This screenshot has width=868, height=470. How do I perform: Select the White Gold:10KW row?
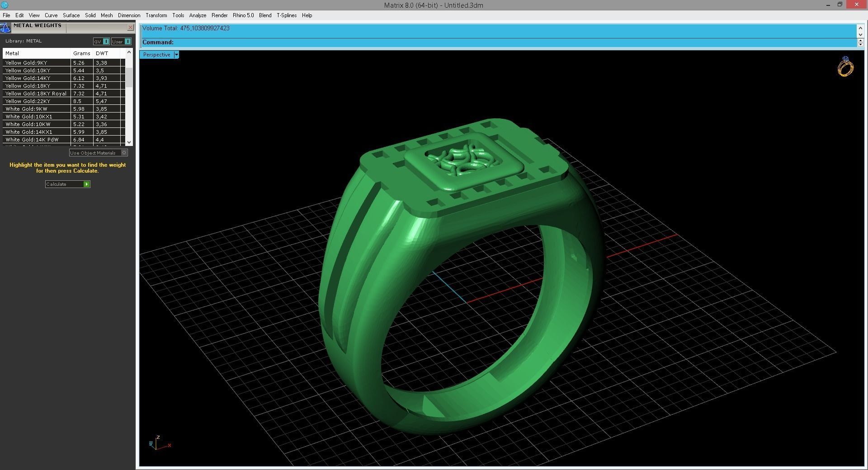[x=64, y=124]
